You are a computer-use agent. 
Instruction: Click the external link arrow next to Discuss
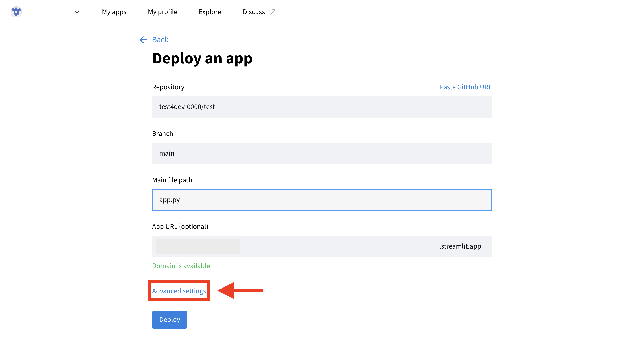point(273,11)
